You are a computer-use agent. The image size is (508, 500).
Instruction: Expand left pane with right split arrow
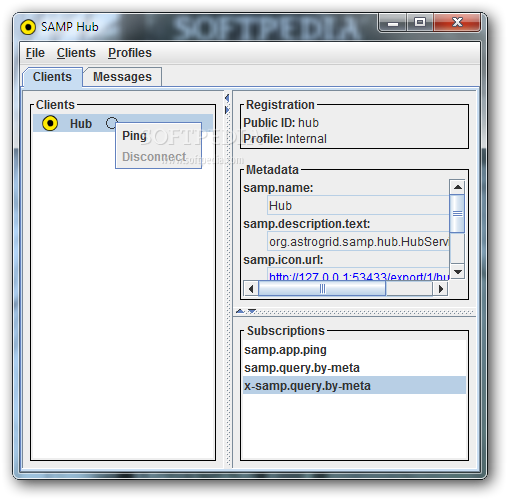(227, 110)
